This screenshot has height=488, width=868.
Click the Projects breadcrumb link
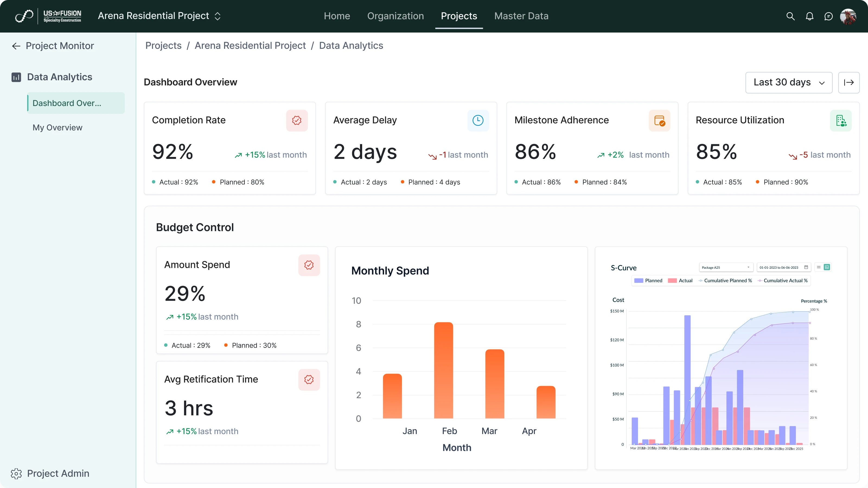(163, 46)
